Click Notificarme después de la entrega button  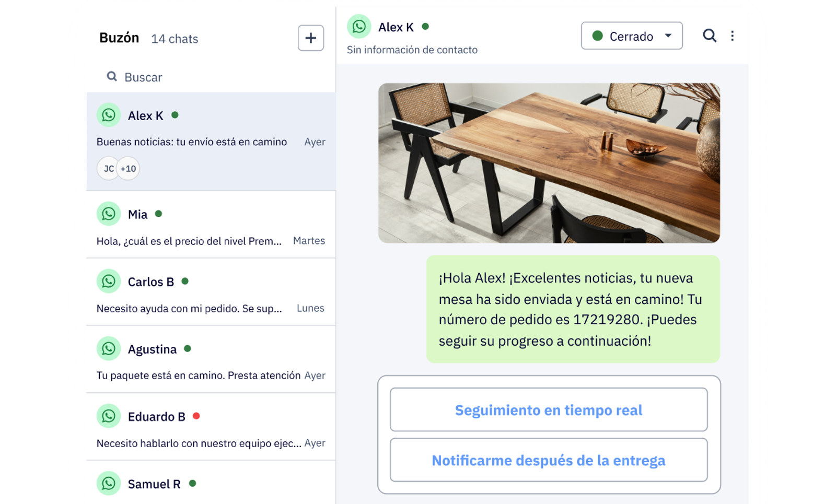[549, 460]
